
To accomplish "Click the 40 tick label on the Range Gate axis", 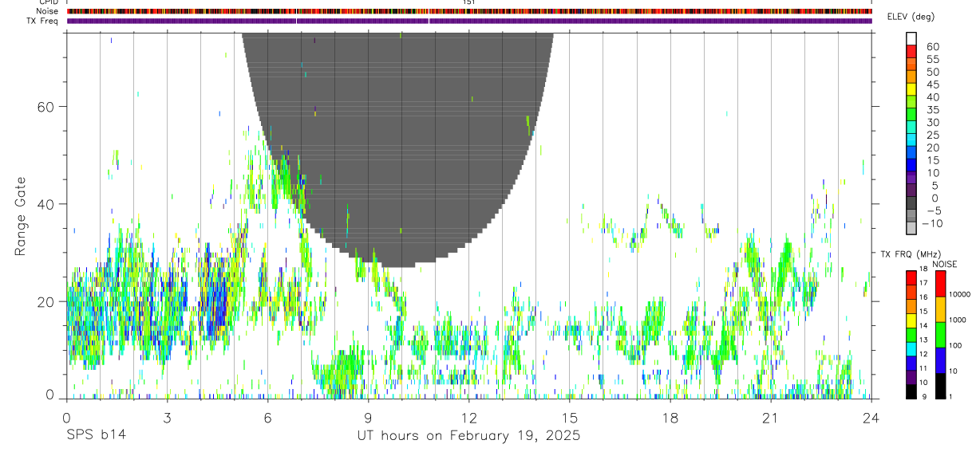I will tap(48, 204).
